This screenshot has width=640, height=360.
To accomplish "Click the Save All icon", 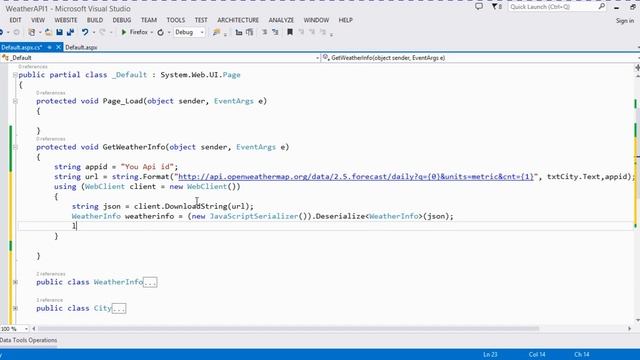I will (70, 32).
